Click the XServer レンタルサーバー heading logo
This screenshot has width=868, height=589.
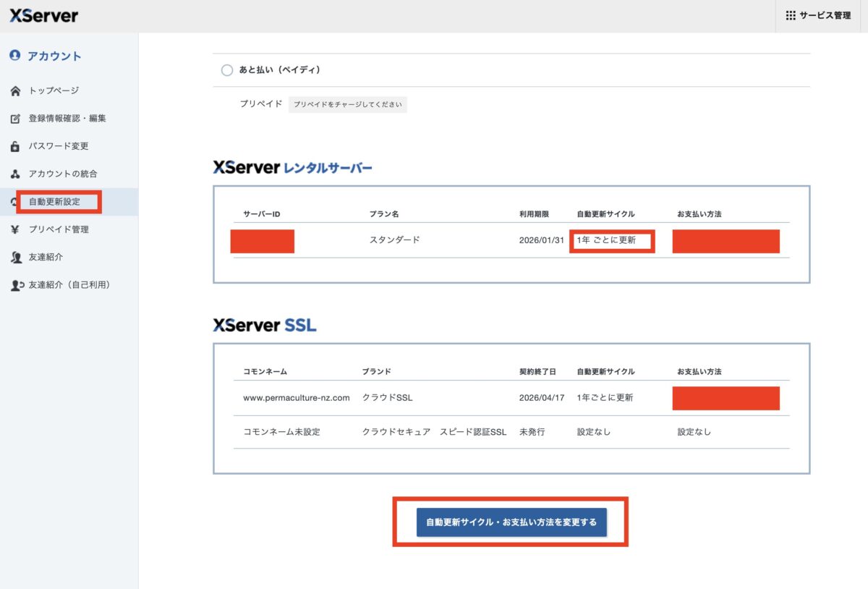click(x=293, y=168)
